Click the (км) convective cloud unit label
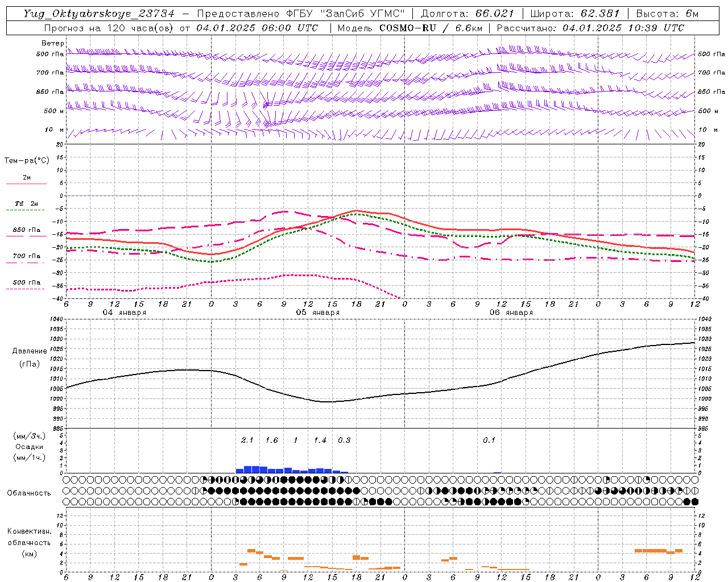 [29, 554]
